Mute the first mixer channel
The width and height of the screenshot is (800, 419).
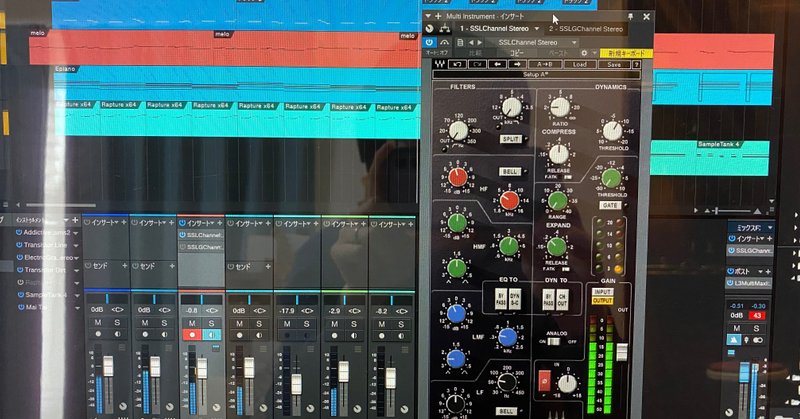97,323
